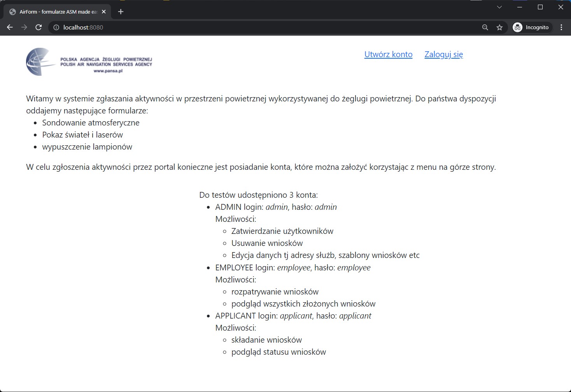Click the AirForm favicon on the tab
This screenshot has height=392, width=571.
pos(11,12)
